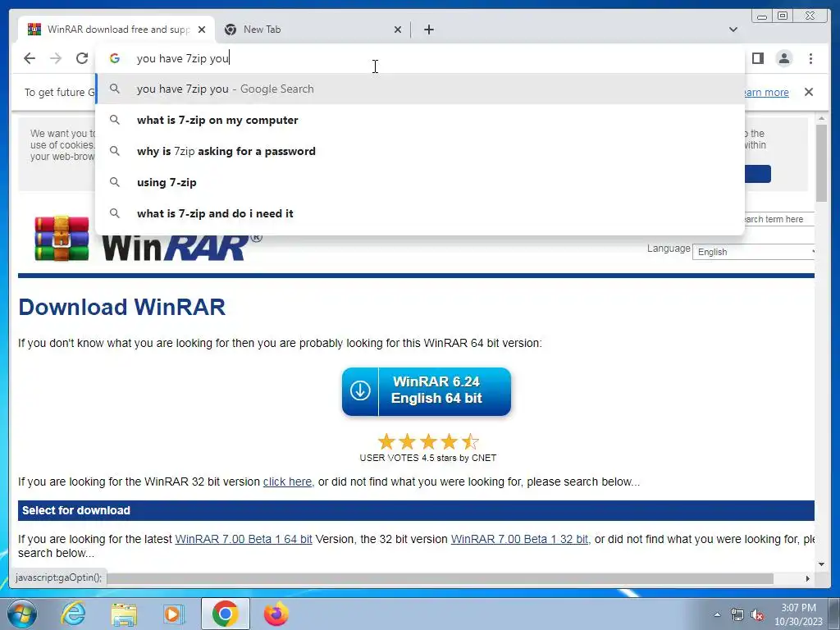This screenshot has width=840, height=630.
Task: Click the Google icon in the address bar
Action: point(114,58)
